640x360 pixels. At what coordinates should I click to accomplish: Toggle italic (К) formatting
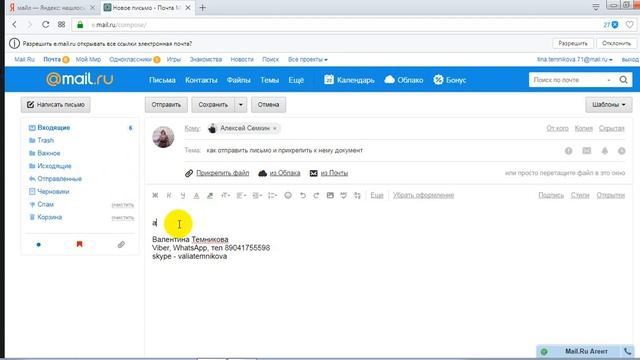click(169, 196)
